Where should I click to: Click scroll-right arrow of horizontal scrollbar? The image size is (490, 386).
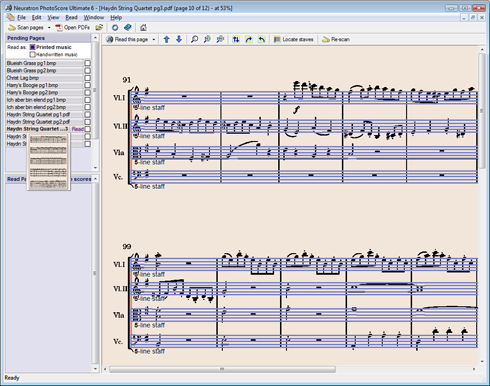coord(474,369)
